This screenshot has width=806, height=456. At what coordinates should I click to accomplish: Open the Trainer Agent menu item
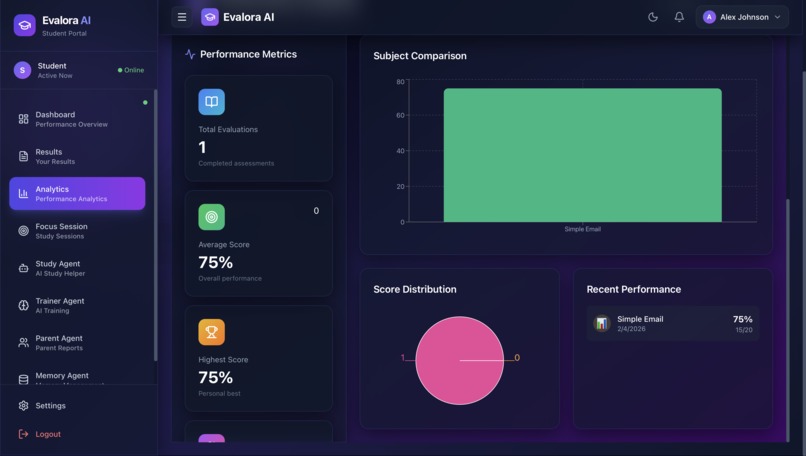tap(77, 305)
